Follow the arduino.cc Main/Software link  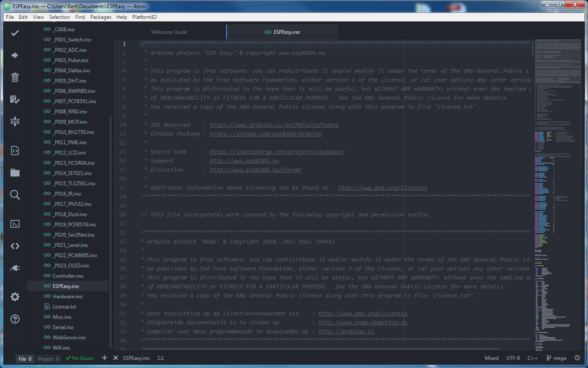[x=274, y=125]
